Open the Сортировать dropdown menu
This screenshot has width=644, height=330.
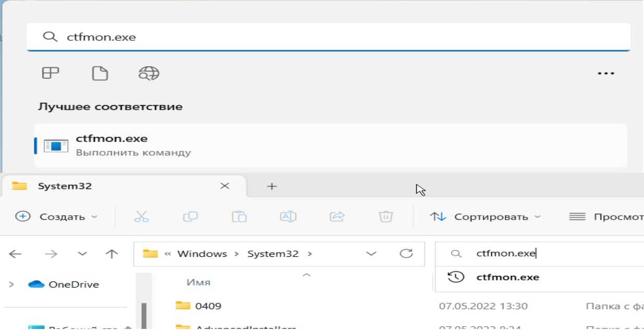tap(485, 217)
